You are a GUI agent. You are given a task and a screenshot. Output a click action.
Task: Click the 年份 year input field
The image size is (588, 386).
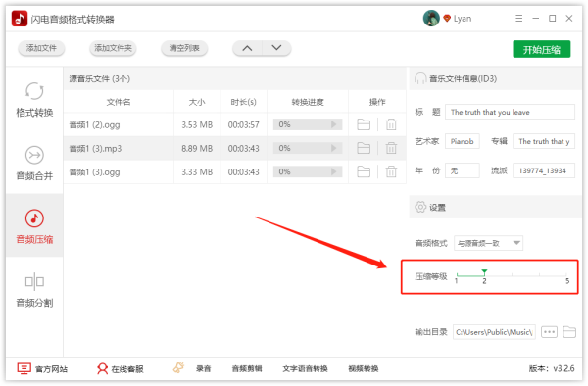[462, 170]
